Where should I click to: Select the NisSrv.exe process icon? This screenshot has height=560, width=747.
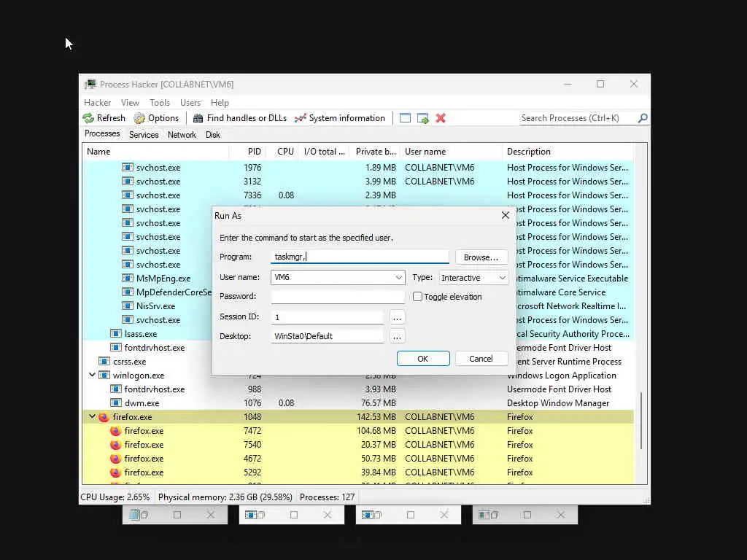coord(127,306)
